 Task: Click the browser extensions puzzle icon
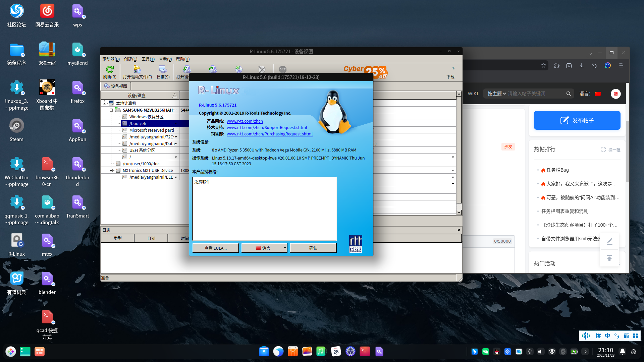[556, 65]
